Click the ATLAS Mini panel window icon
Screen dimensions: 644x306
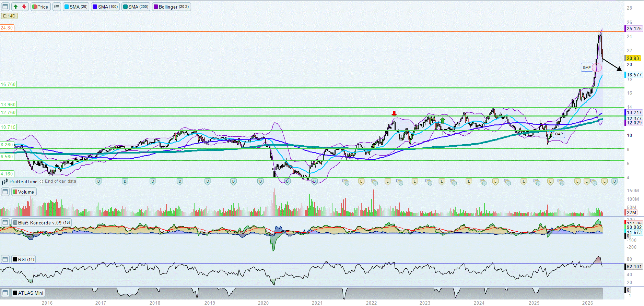(x=5, y=293)
